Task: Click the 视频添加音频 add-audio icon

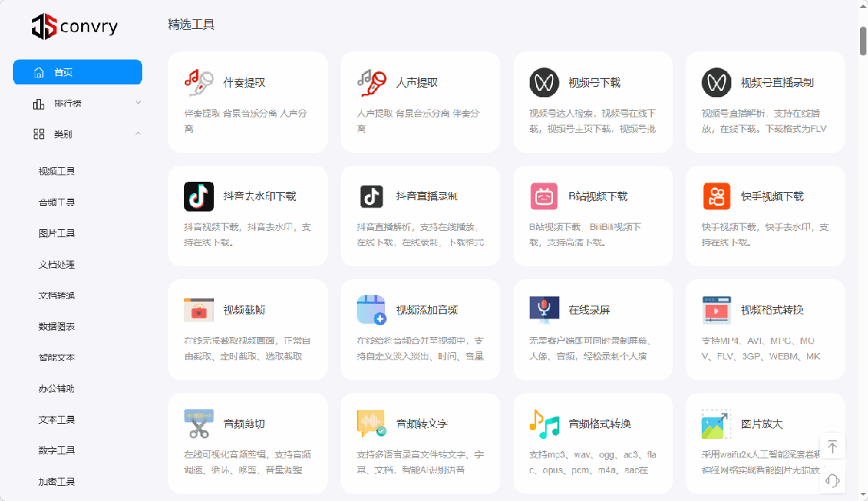Action: 371,309
